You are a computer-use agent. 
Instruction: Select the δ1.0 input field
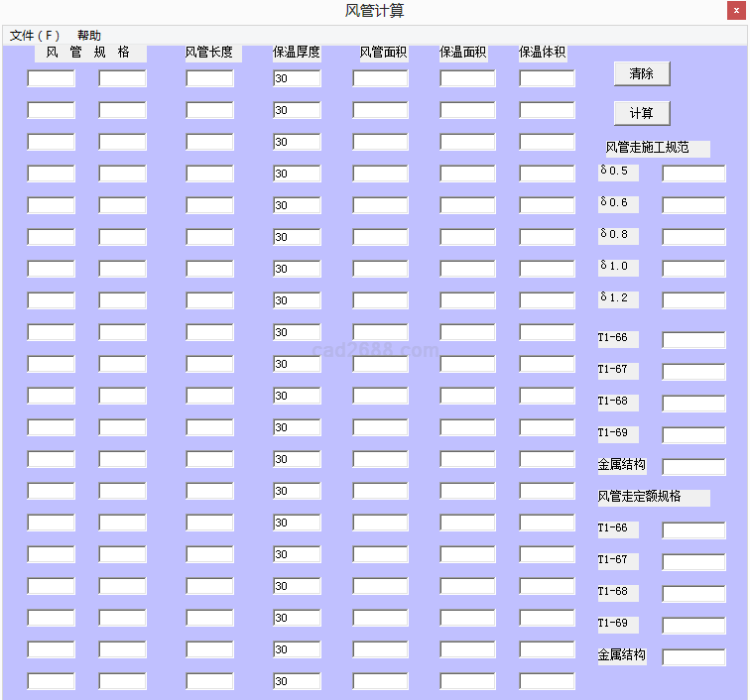coord(693,269)
